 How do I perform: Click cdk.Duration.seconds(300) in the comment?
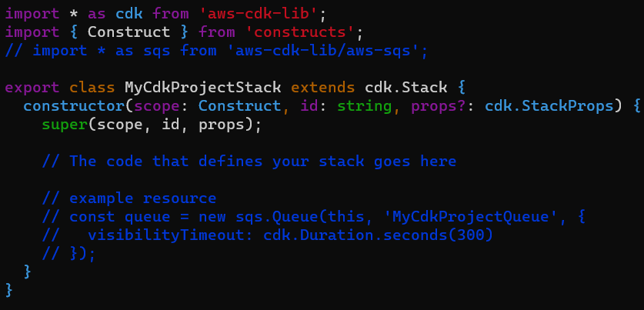374,235
